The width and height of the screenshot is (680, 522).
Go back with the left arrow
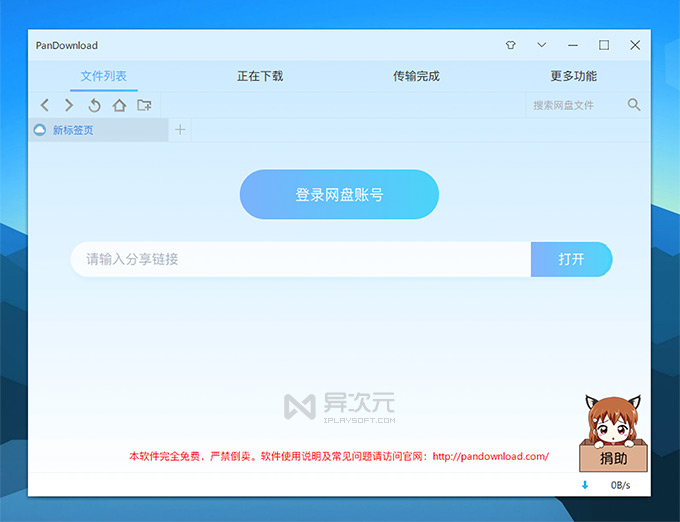[45, 105]
